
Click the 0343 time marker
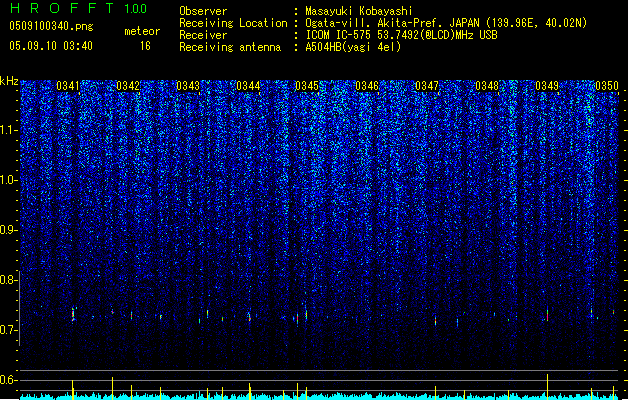(x=188, y=86)
